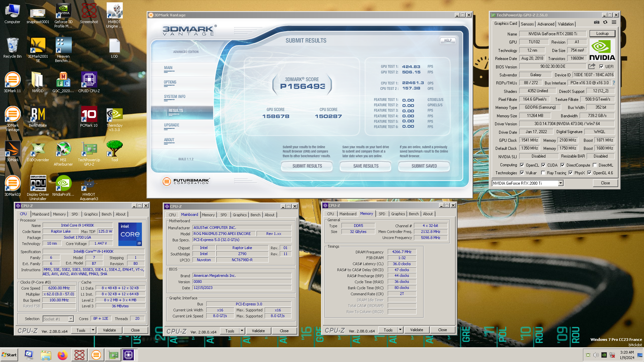Toggle the Ray Tracing checkbox
Screen dimensions: 644x362
click(x=543, y=173)
